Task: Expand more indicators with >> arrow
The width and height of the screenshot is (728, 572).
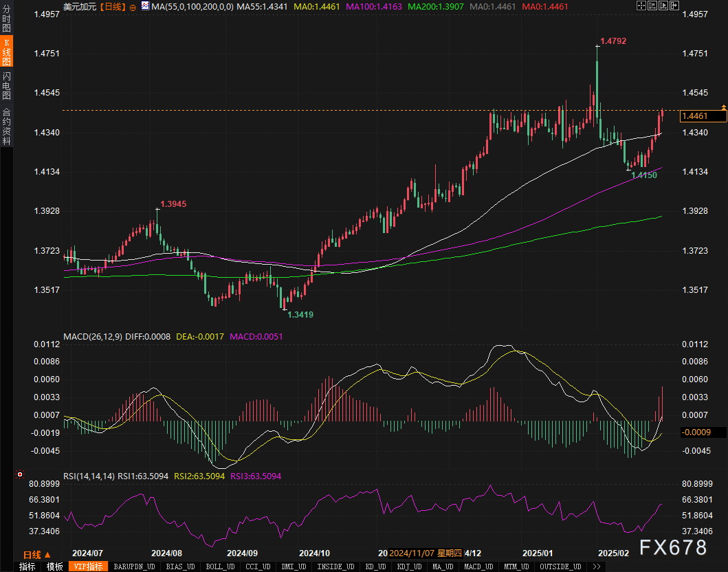Action: pyautogui.click(x=597, y=566)
